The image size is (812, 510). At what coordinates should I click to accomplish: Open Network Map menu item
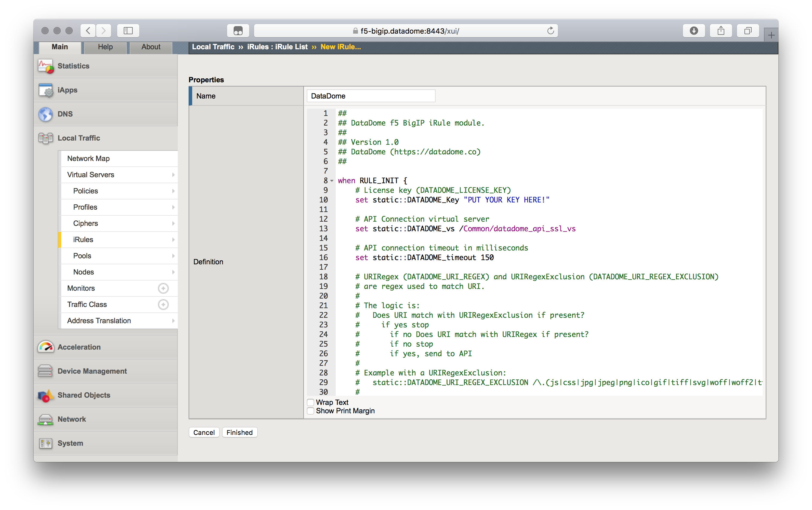[x=120, y=159]
